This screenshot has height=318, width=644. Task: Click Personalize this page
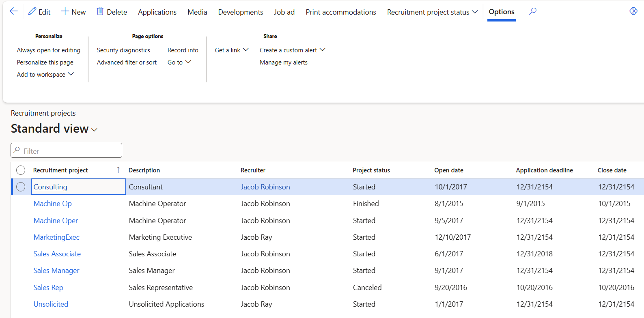pos(45,62)
